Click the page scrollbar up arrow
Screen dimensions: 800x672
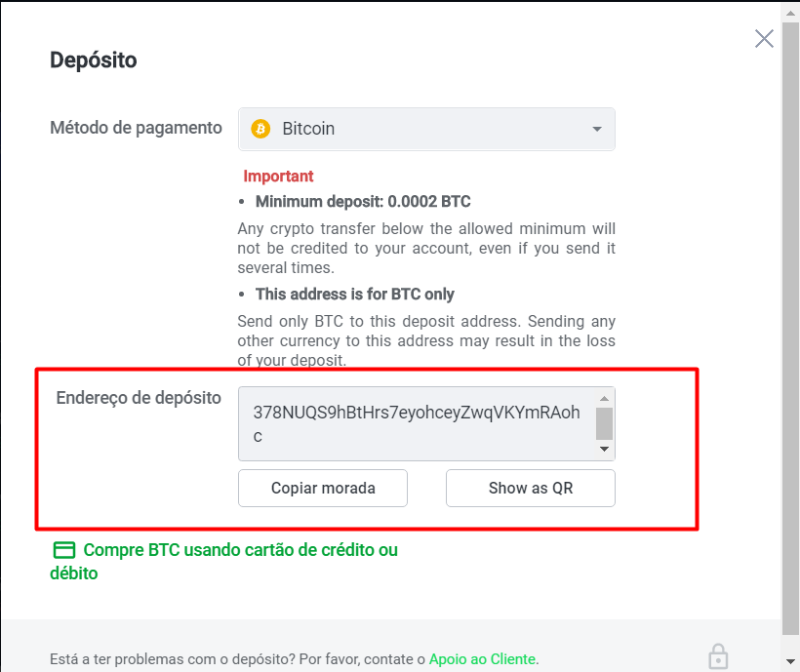(790, 14)
